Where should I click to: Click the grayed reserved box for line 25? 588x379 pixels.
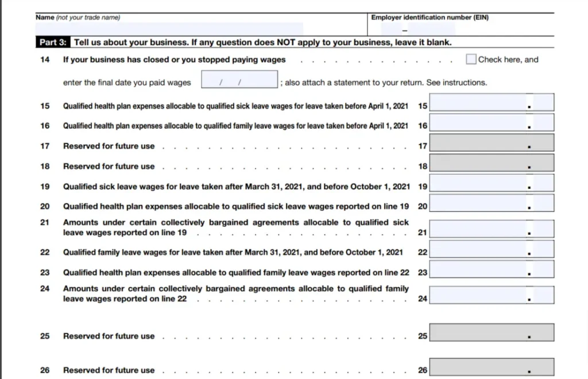492,332
